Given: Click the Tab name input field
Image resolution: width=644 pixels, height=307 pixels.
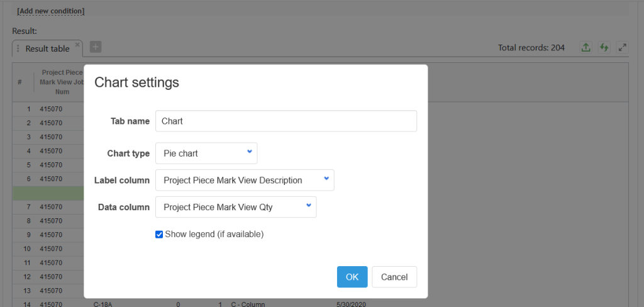Looking at the screenshot, I should pos(286,121).
